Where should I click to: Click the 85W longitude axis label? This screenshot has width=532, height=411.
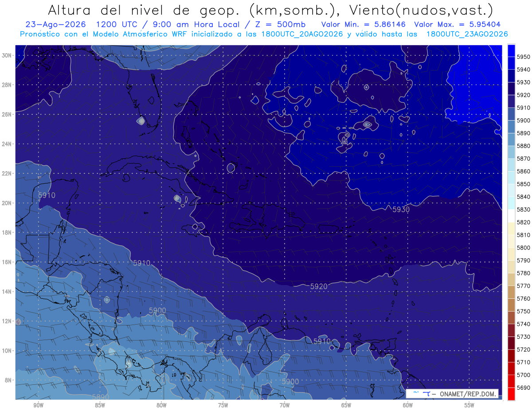point(100,405)
